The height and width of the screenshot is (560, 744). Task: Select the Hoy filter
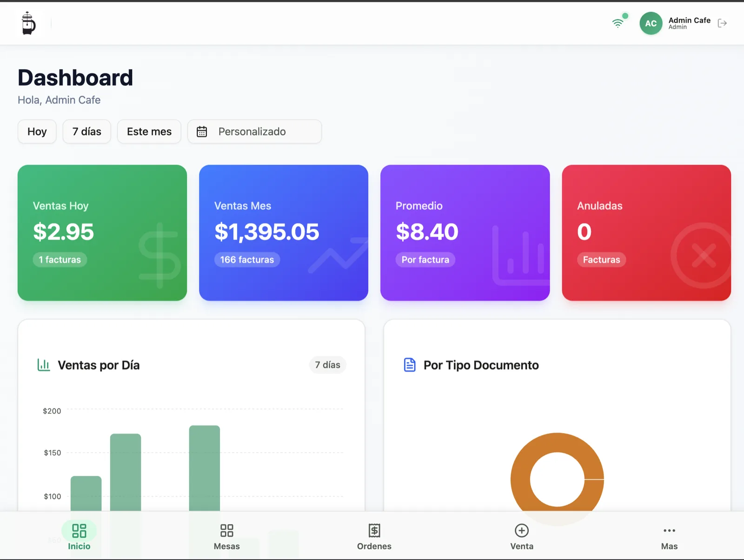37,132
